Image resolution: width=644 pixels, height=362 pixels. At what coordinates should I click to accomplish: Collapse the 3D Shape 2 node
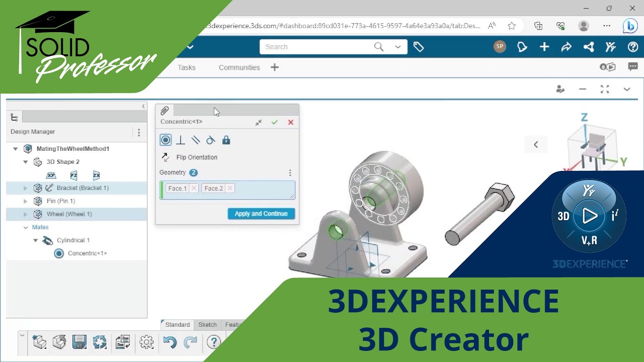click(25, 162)
